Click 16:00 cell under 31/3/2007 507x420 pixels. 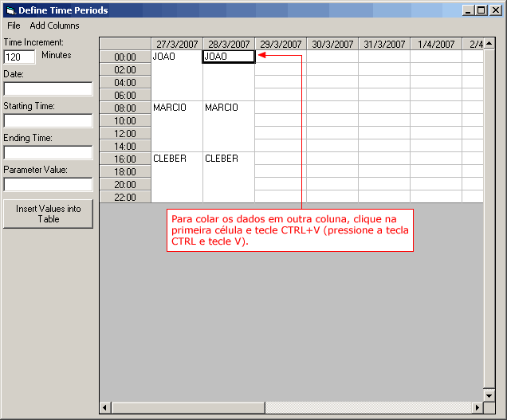[384, 159]
